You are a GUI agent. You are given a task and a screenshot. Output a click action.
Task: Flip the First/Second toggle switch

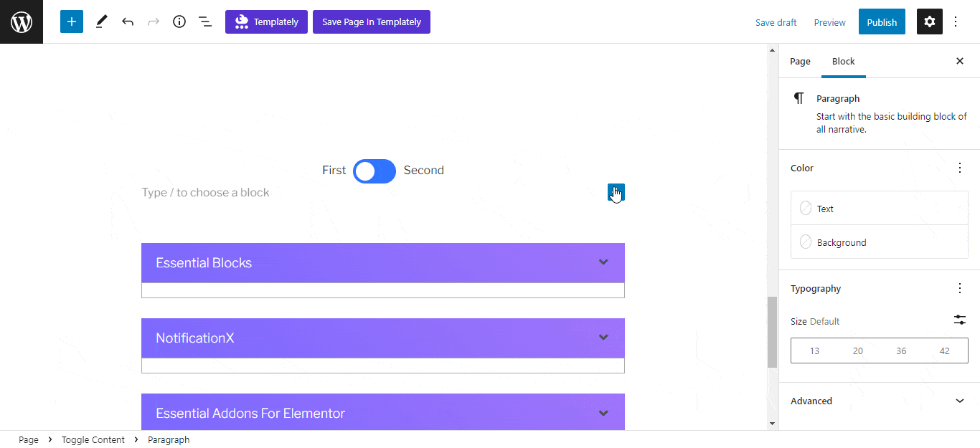374,171
